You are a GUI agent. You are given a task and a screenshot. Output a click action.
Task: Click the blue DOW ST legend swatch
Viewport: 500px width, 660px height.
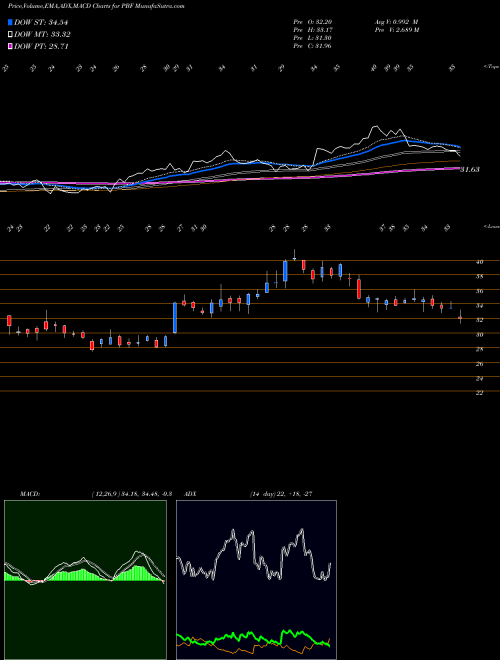[x=11, y=22]
